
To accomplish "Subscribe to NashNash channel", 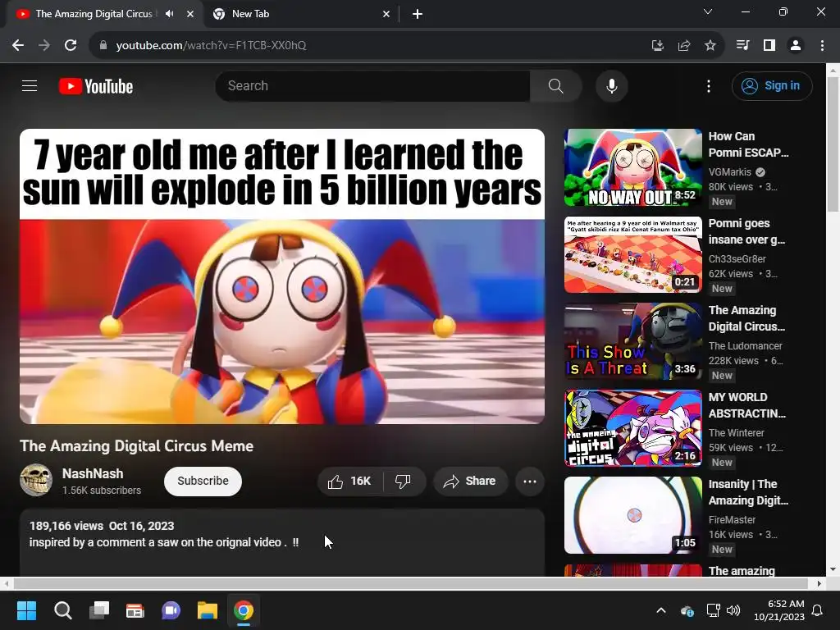I will pyautogui.click(x=203, y=481).
